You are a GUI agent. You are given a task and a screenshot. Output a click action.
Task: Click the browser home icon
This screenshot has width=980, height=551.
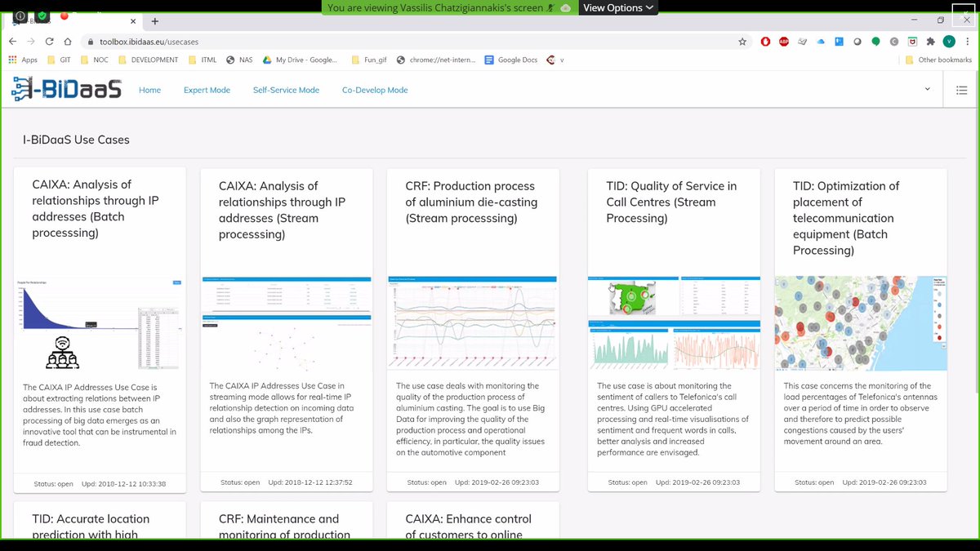pos(69,41)
